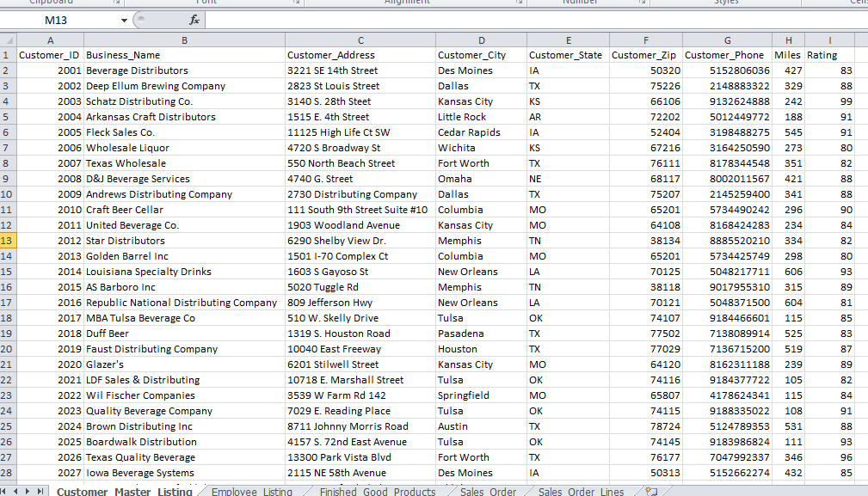Click the Miles header cell

[788, 55]
